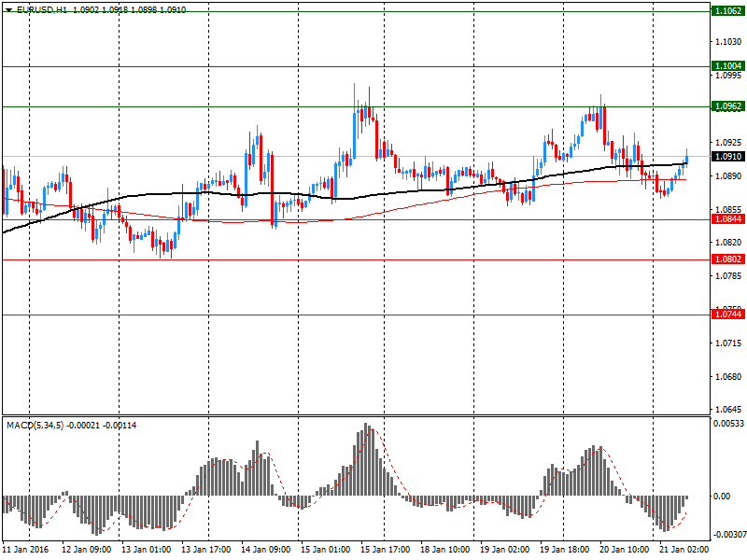
Task: Click the 13 Jan 01:00 time label
Action: pos(146,549)
